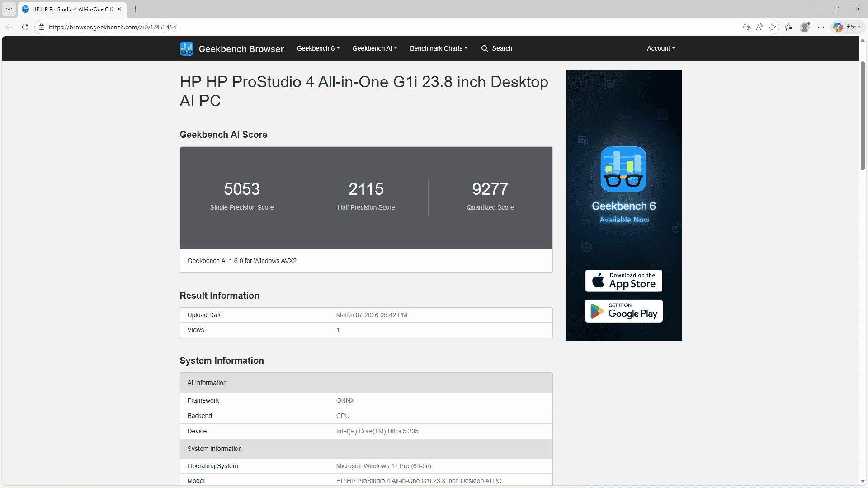The height and width of the screenshot is (488, 868).
Task: View site permissions via padlock icon
Action: click(41, 27)
